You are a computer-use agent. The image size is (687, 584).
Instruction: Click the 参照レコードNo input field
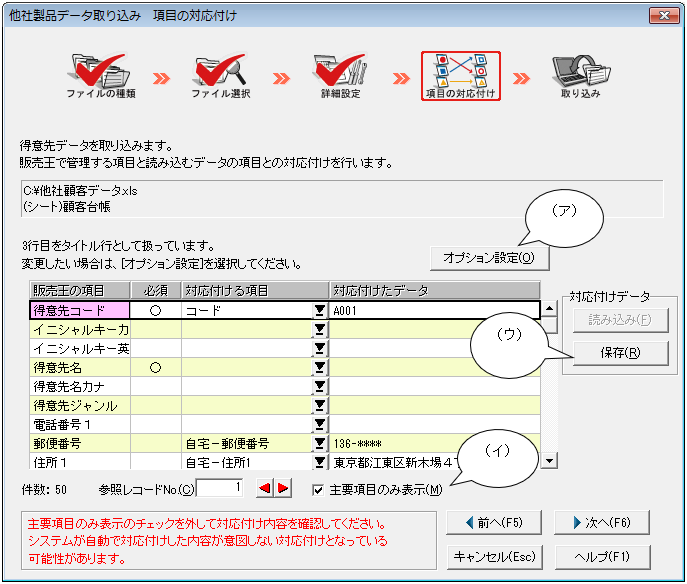220,488
